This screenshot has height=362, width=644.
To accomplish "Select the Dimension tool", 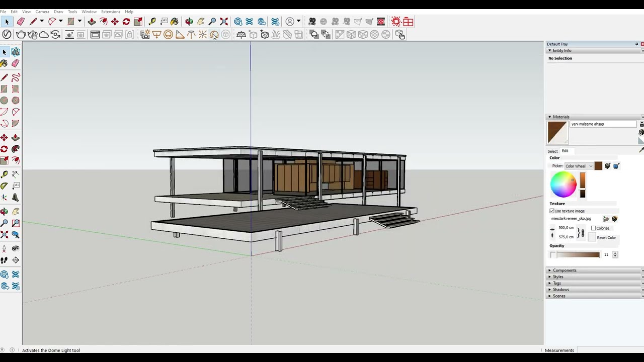I will pos(16,174).
